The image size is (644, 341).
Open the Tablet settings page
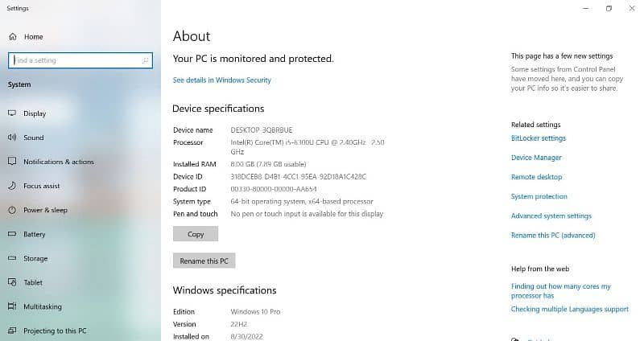(33, 282)
